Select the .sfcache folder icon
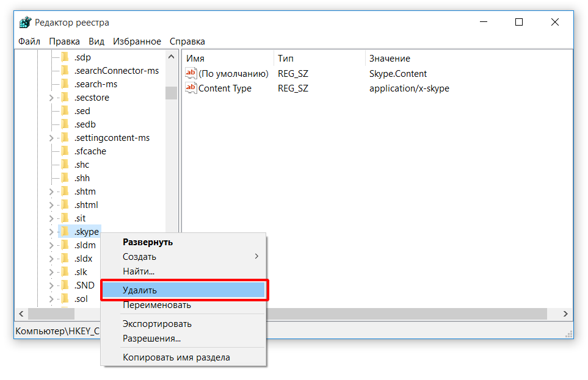 coord(65,151)
